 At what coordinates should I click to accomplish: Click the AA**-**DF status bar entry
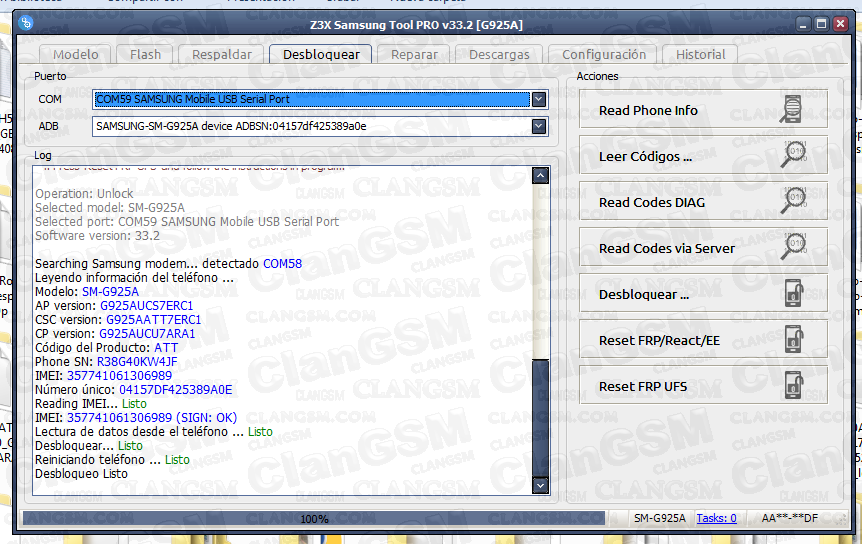click(x=789, y=518)
